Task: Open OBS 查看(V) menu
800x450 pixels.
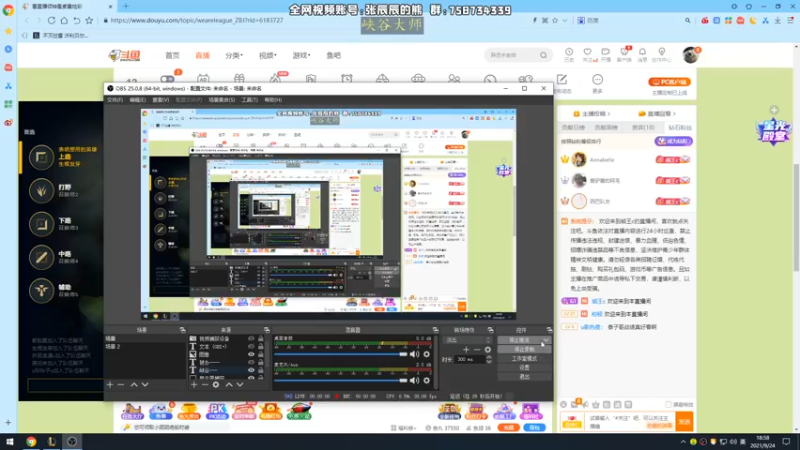Action: point(161,100)
